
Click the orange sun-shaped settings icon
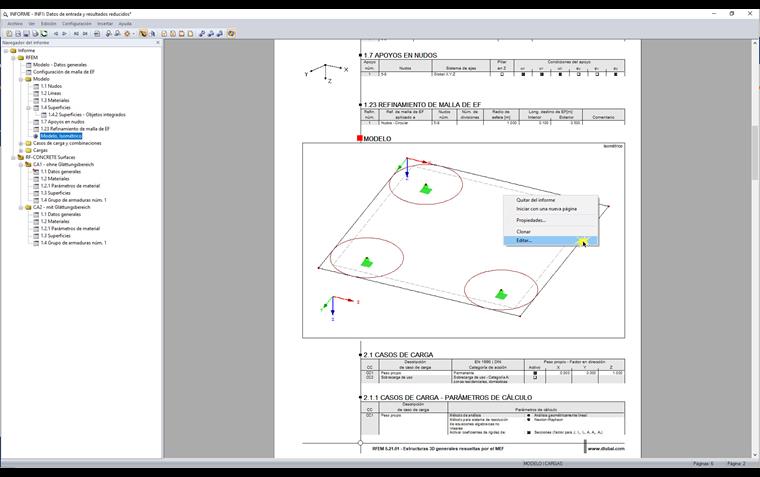127,33
